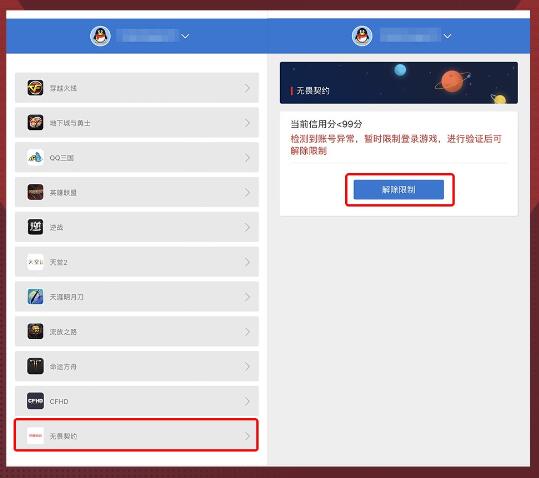This screenshot has height=478, width=539.
Task: Open the 天堂2 row chevron
Action: (x=247, y=262)
